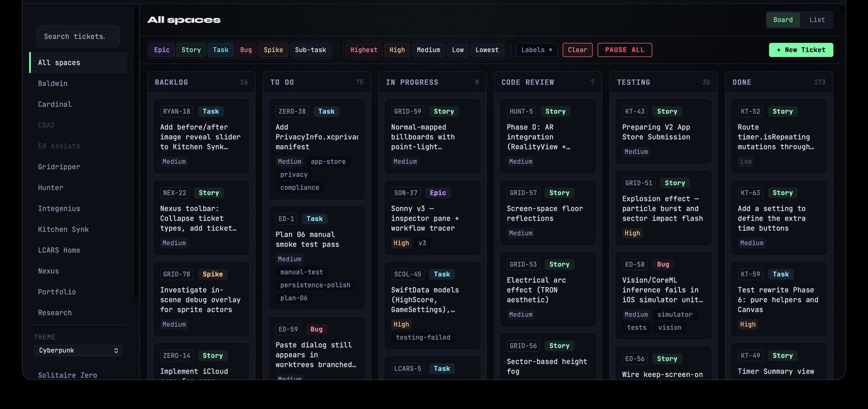Toggle the Sub-task type filter
The image size is (868, 409).
tap(311, 50)
